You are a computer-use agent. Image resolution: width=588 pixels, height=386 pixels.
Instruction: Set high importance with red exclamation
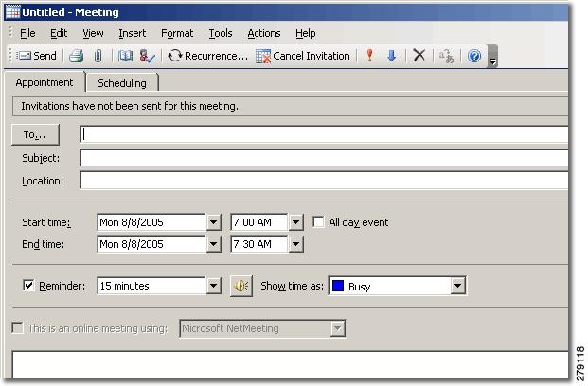coord(370,56)
